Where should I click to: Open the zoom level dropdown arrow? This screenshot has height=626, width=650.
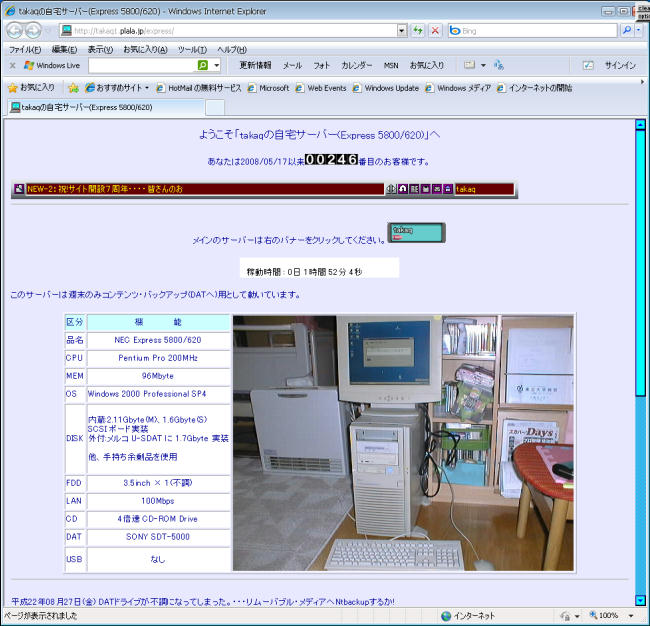point(631,616)
